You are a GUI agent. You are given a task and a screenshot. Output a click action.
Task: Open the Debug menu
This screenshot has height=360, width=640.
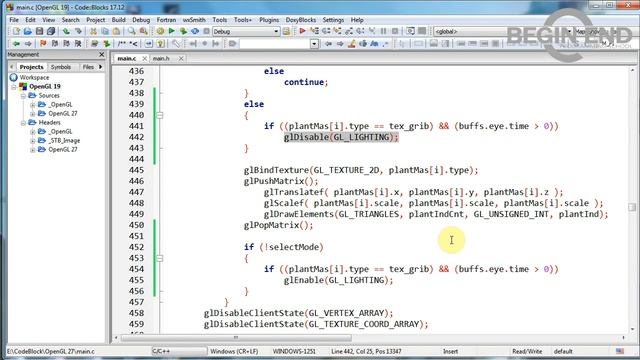click(141, 20)
